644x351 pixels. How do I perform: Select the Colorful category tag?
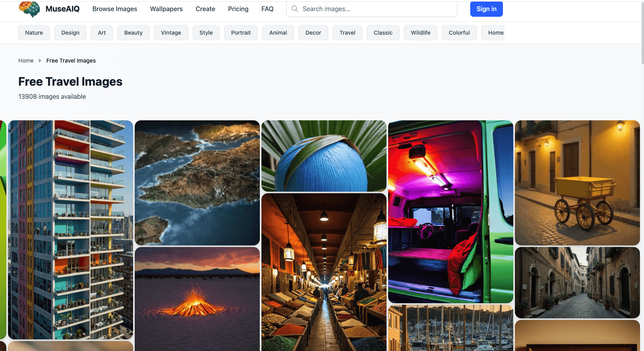click(459, 33)
